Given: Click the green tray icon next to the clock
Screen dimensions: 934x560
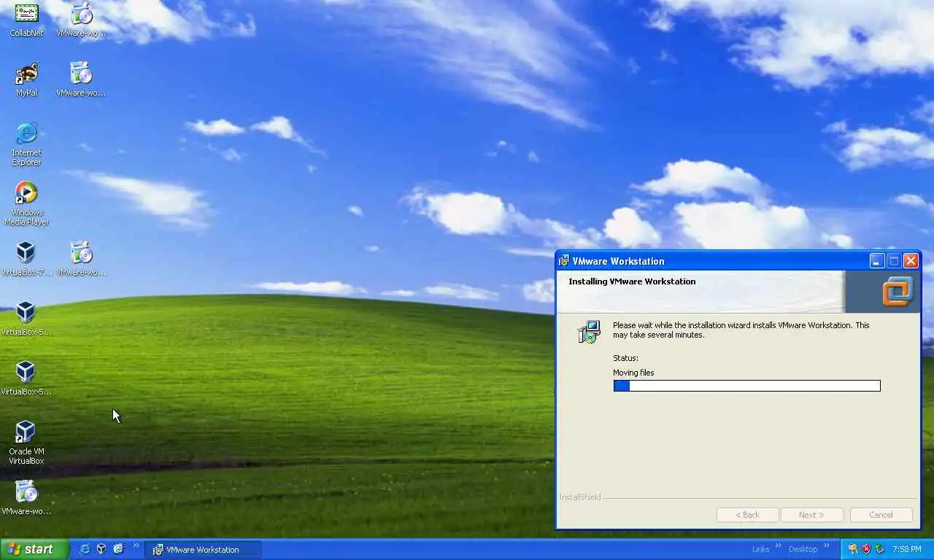Looking at the screenshot, I should (x=880, y=549).
